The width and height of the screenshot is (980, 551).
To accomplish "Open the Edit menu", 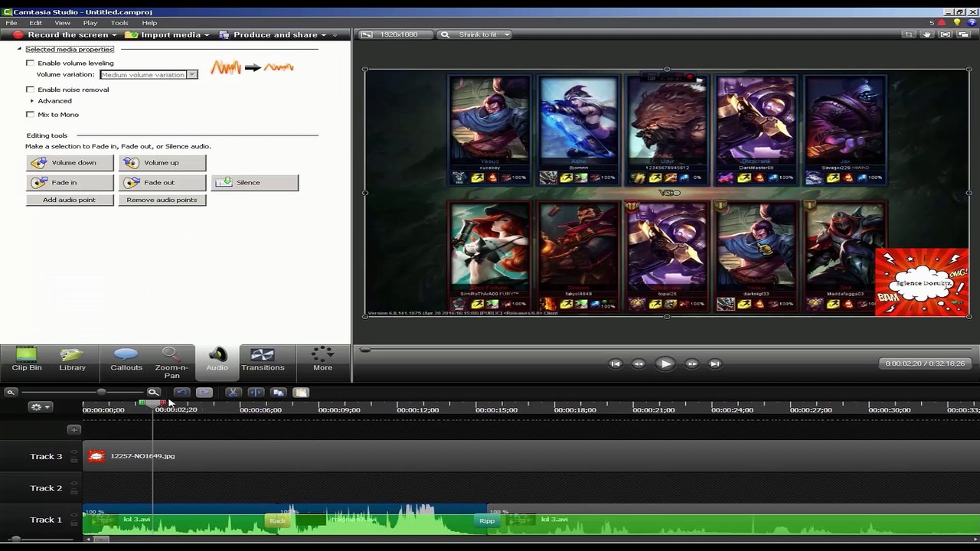I will pos(36,23).
